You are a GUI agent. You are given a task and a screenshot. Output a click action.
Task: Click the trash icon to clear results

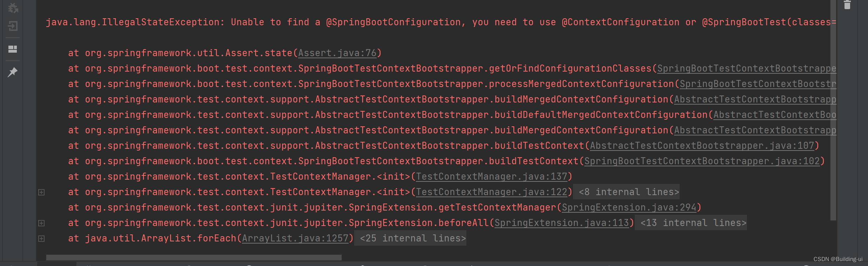pyautogui.click(x=848, y=5)
